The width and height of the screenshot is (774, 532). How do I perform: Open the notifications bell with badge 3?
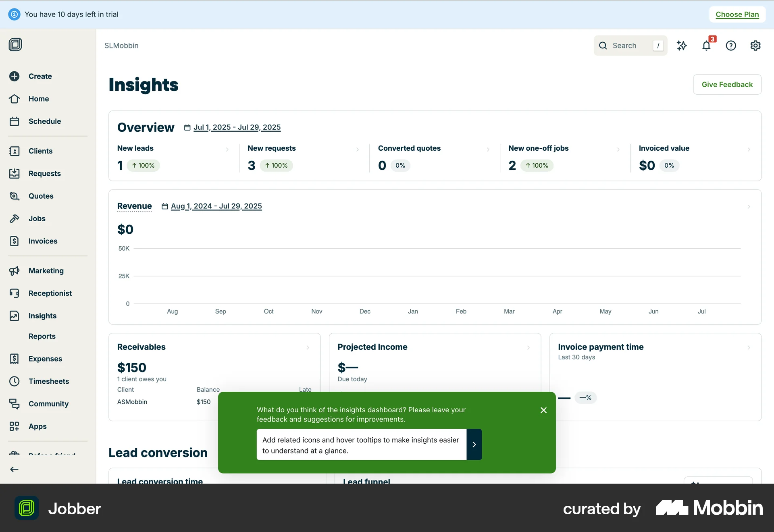coord(706,46)
